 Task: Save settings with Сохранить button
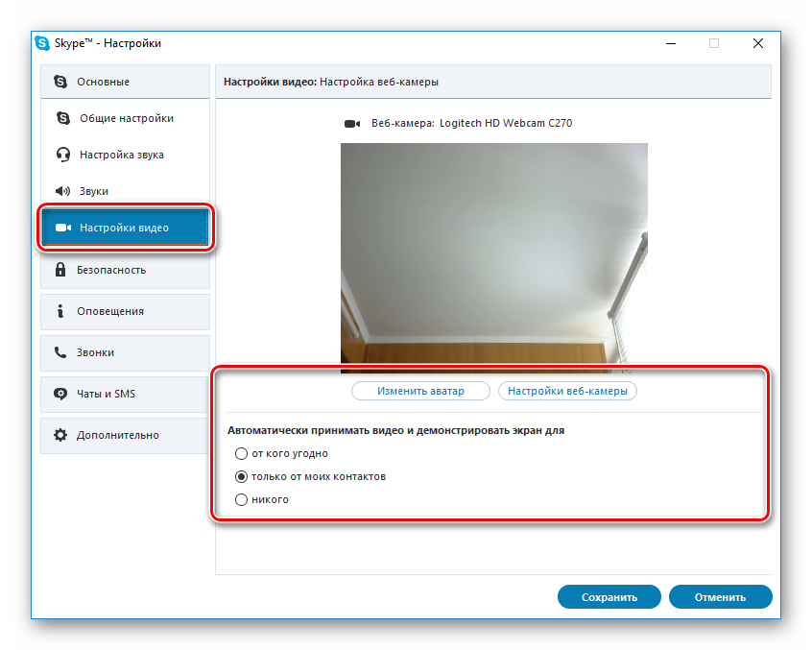point(609,597)
